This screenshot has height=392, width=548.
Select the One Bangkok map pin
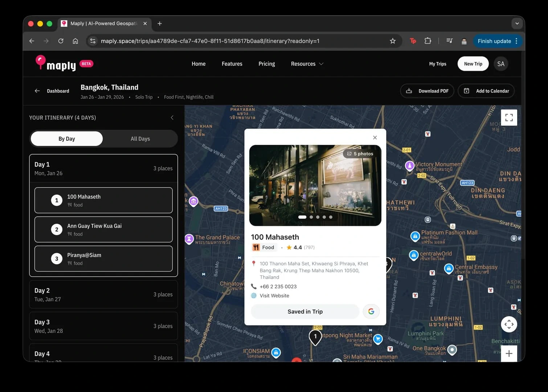pyautogui.click(x=452, y=350)
